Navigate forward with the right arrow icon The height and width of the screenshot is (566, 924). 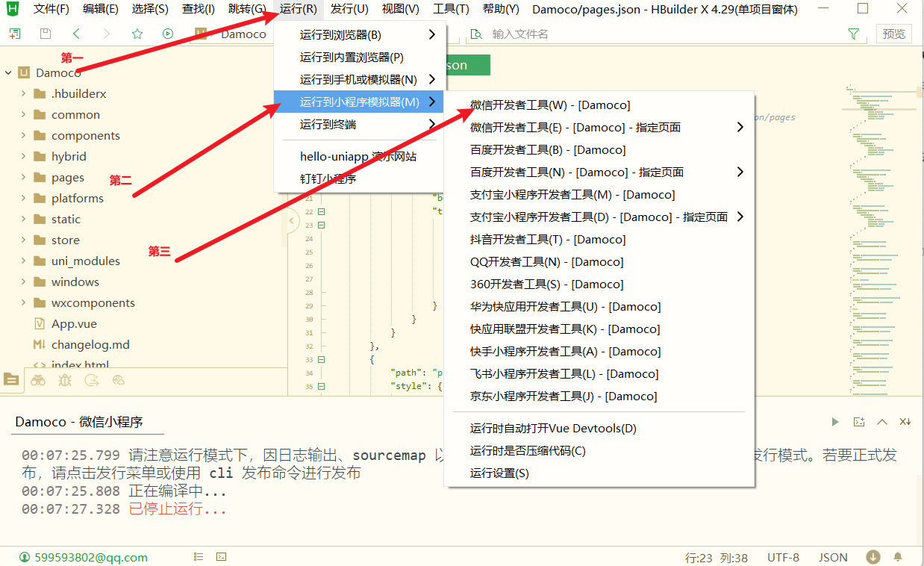107,34
